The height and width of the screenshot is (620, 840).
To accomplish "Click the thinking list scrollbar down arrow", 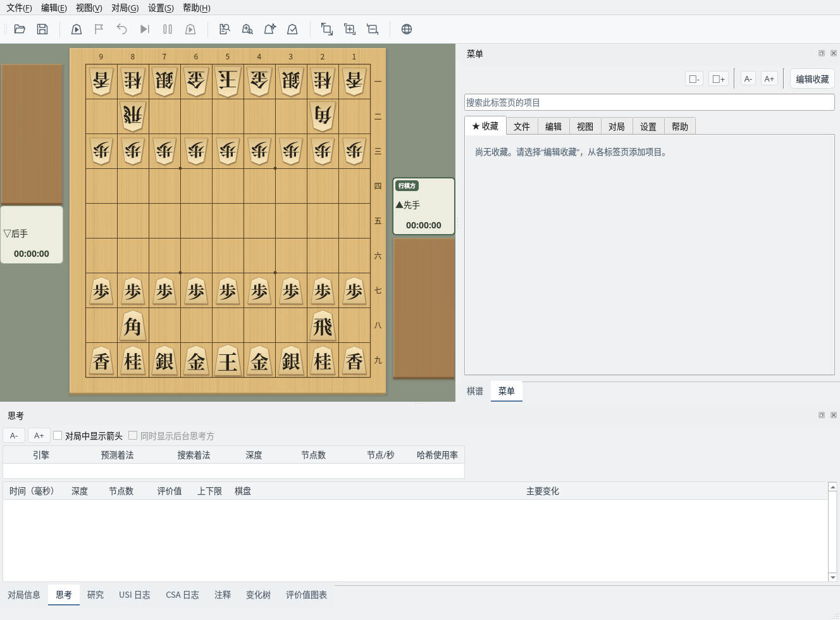I will pos(833,577).
